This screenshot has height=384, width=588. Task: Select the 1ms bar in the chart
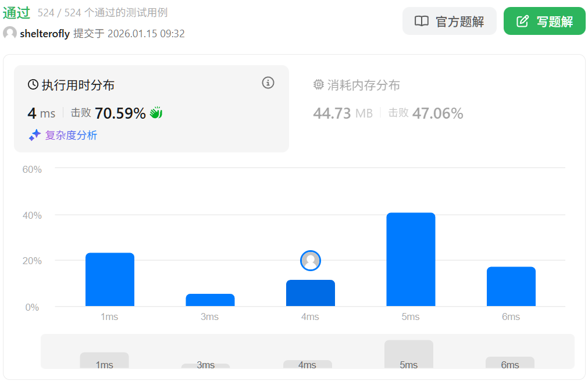(110, 279)
